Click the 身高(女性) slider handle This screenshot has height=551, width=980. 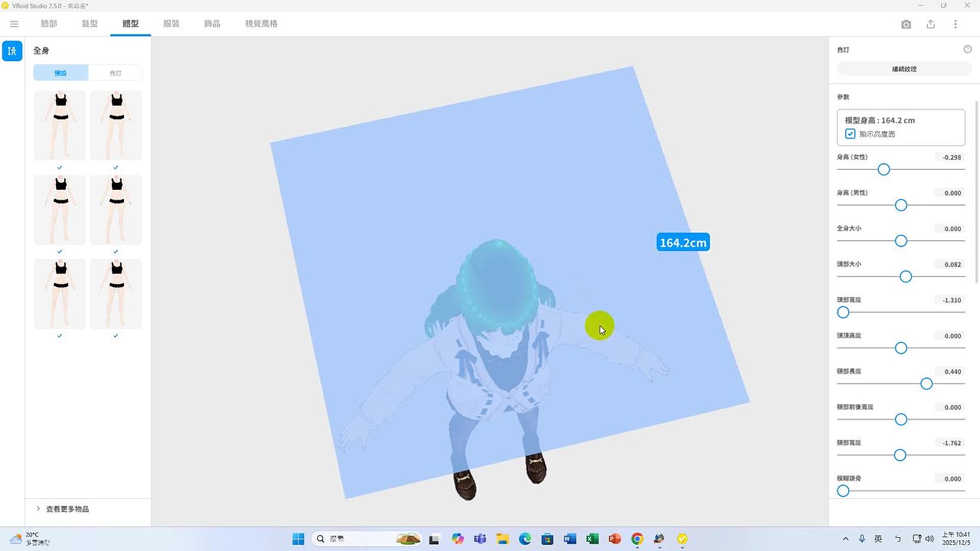click(884, 169)
